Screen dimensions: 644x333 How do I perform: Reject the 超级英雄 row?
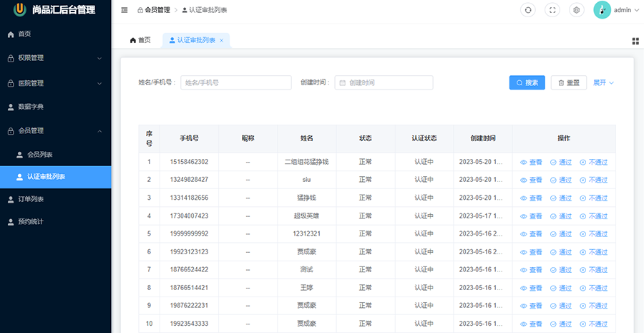click(x=593, y=216)
